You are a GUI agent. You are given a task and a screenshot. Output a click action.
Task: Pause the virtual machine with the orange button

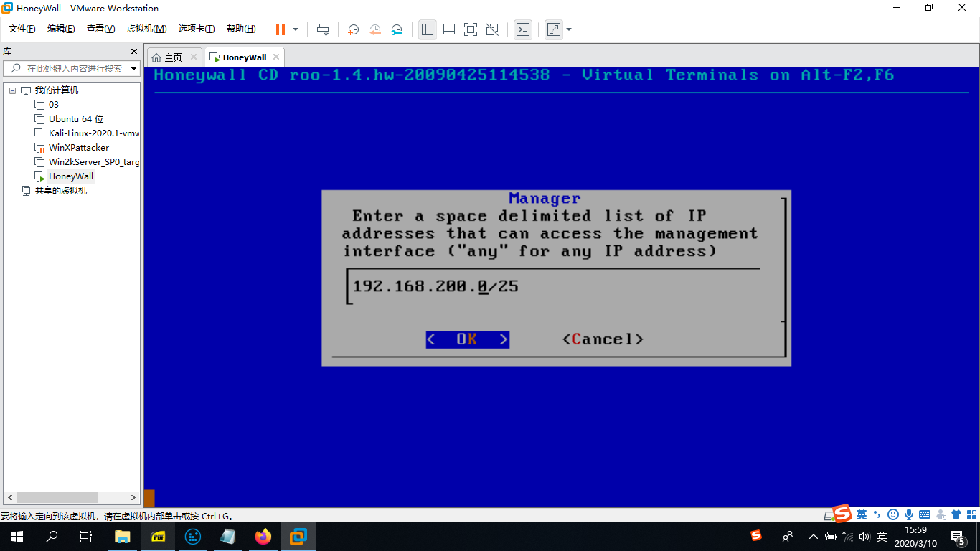tap(280, 29)
